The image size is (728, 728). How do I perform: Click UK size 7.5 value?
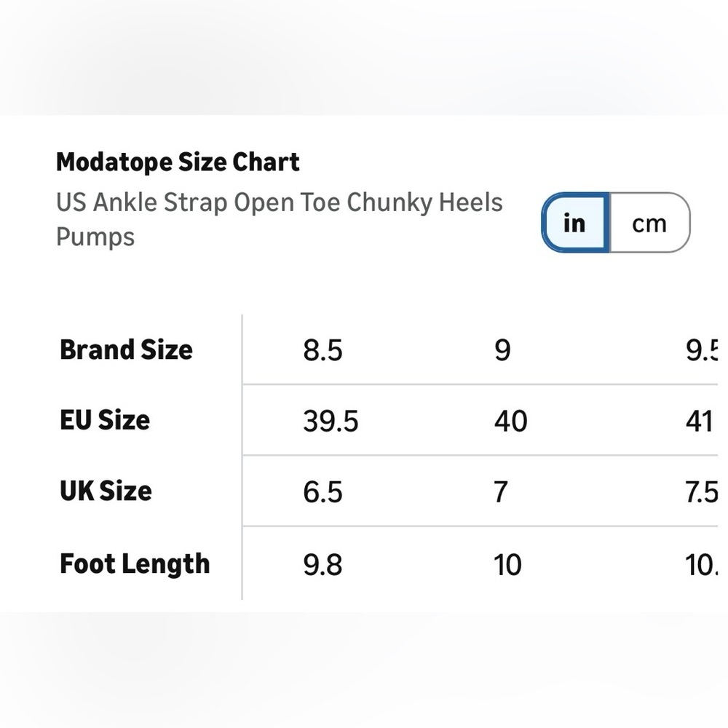[x=702, y=492]
